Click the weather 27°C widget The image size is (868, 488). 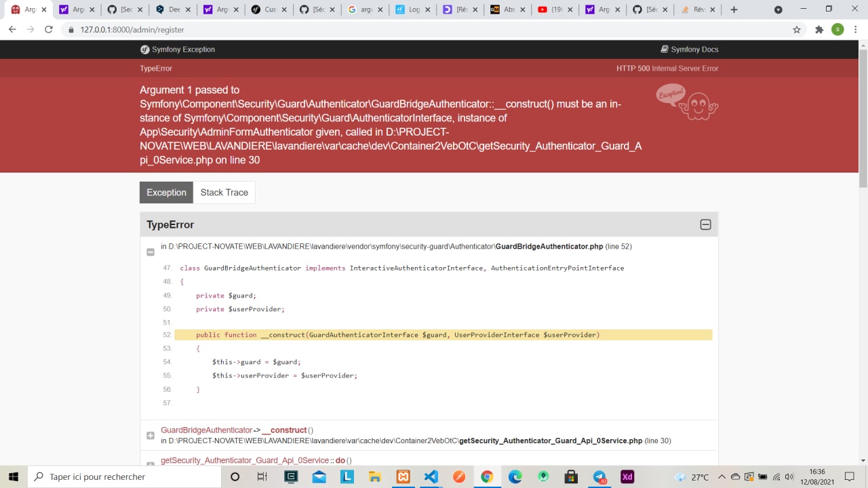pos(692,477)
